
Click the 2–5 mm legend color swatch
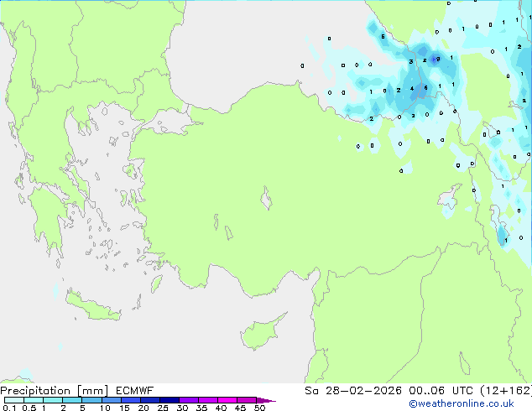(72, 400)
